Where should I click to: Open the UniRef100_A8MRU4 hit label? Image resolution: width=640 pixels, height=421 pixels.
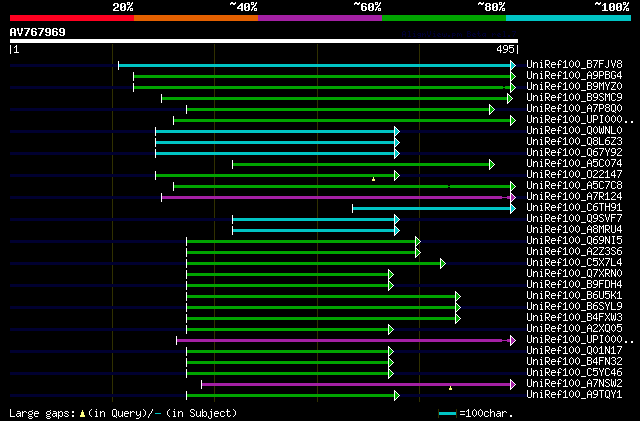click(574, 229)
